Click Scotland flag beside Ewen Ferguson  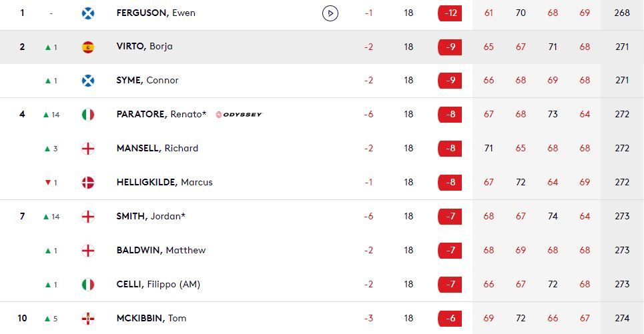pos(87,13)
